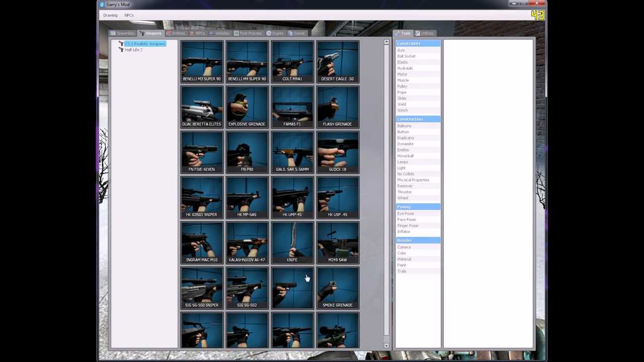The height and width of the screenshot is (362, 644).
Task: Switch to the Dupes tab
Action: [275, 33]
